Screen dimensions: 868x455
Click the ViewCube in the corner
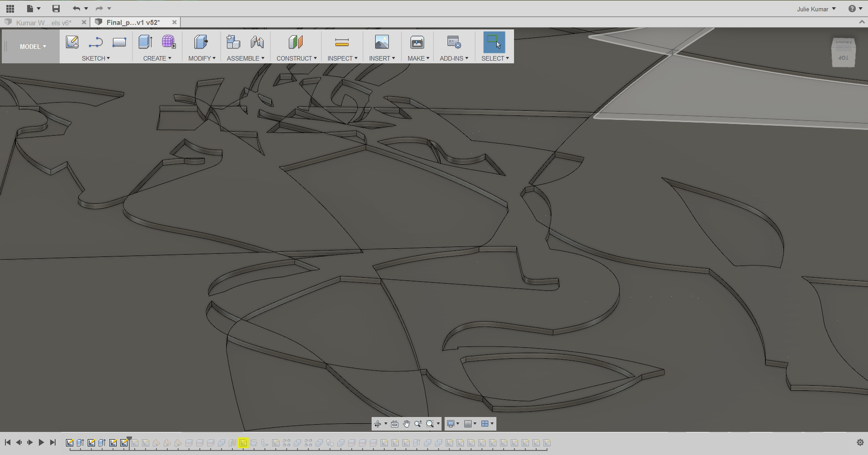844,53
